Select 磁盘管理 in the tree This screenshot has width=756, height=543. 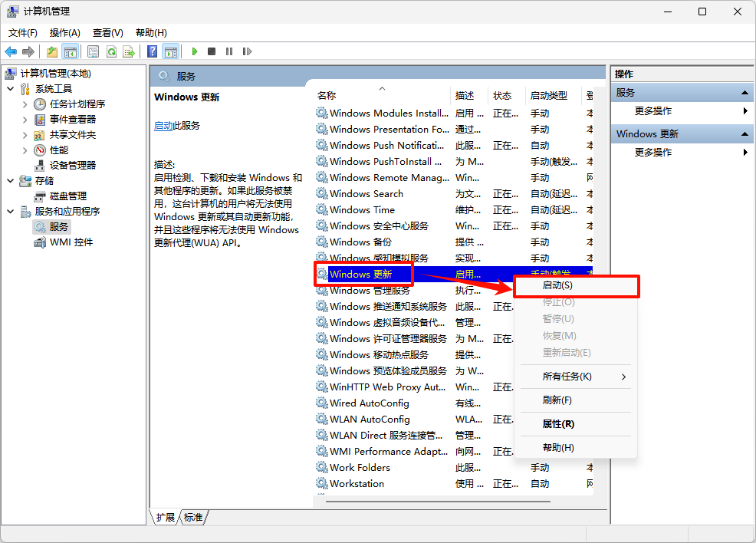67,196
